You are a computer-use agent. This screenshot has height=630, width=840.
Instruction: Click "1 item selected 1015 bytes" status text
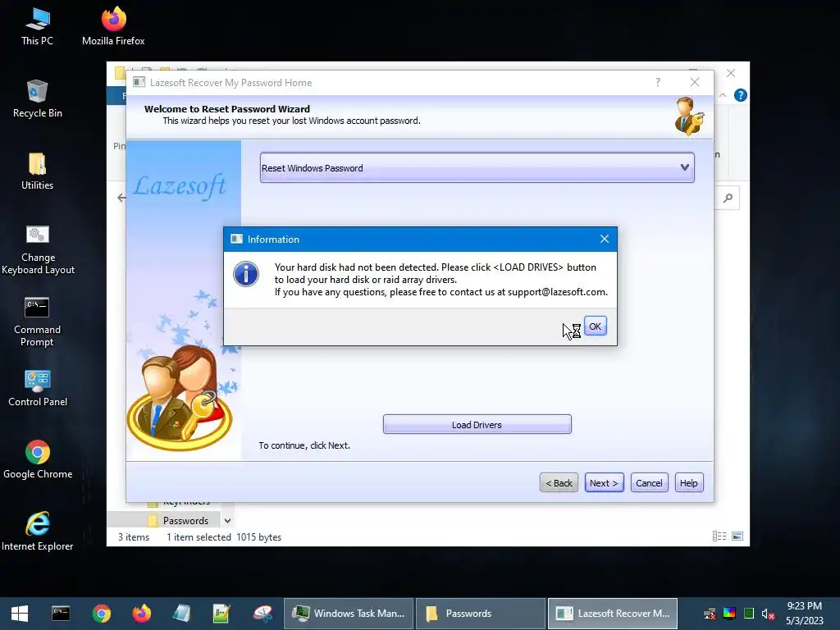(x=224, y=536)
